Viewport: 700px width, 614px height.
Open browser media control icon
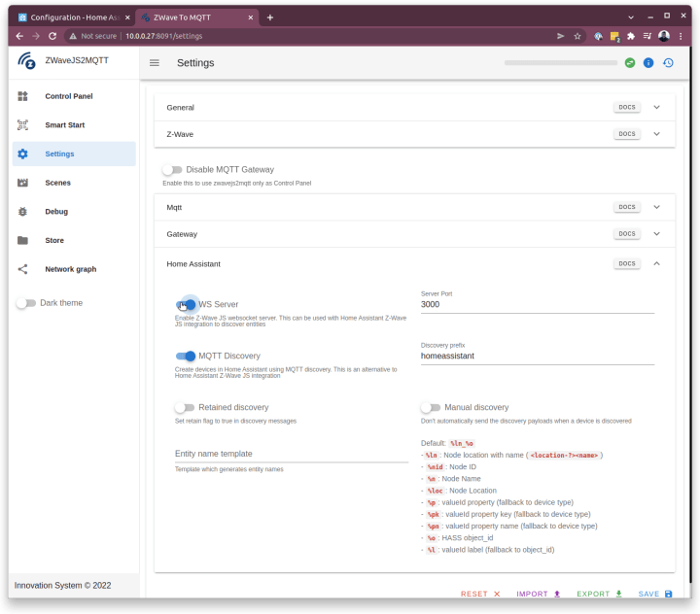coord(647,36)
